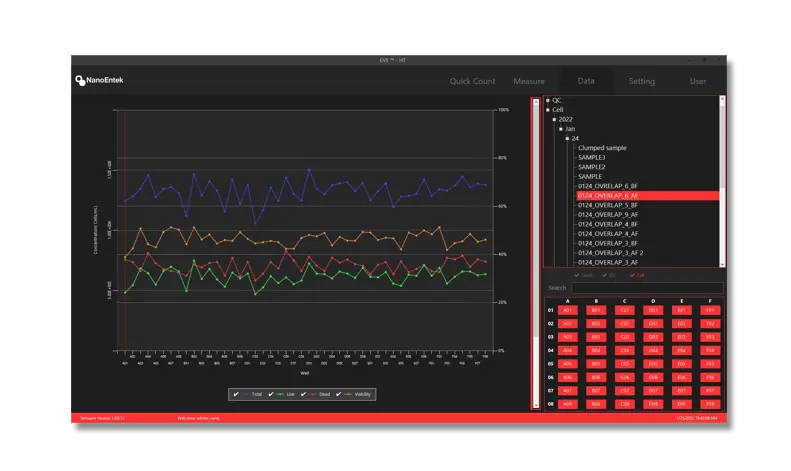Image resolution: width=791 pixels, height=471 pixels.
Task: Select well D03 in the plate grid
Action: coord(653,337)
